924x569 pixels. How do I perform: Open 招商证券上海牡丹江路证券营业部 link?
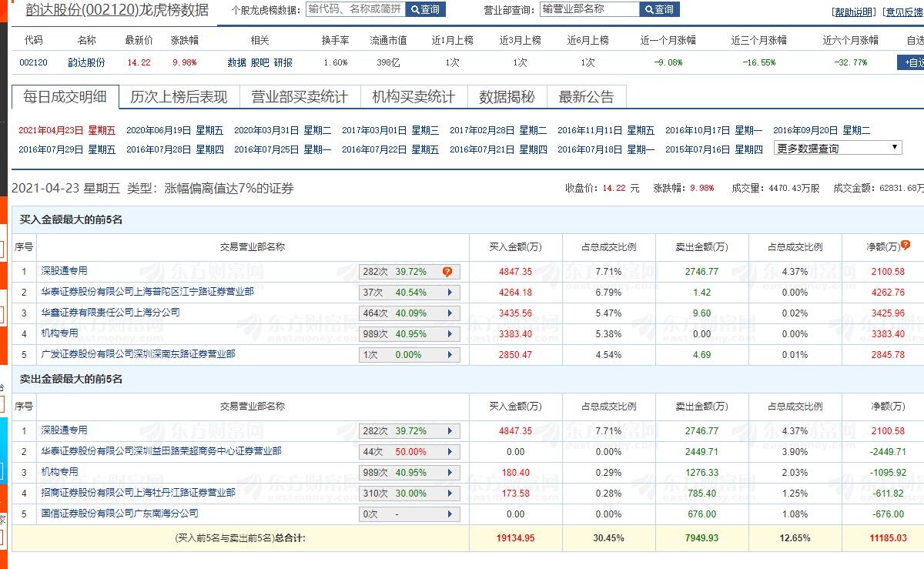click(138, 493)
